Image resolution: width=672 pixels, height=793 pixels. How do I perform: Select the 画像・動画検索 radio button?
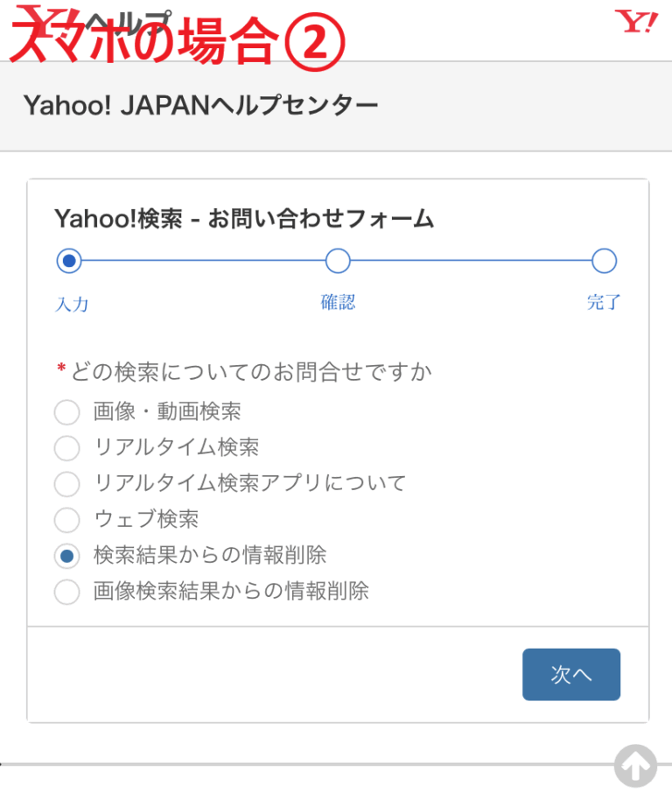[66, 412]
